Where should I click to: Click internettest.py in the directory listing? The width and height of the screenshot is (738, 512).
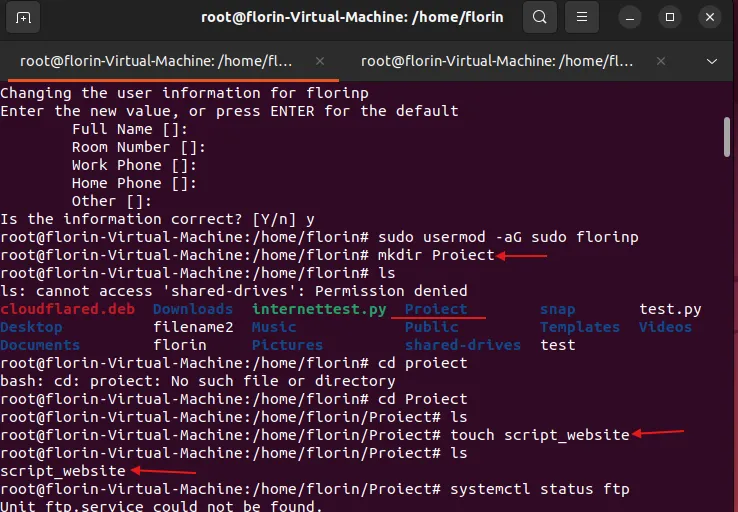[x=319, y=309]
